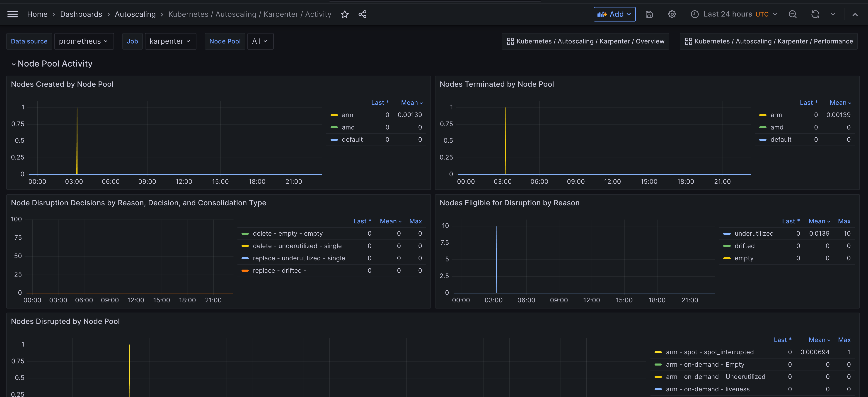The image size is (868, 397).
Task: Refresh the dashboard now
Action: pos(815,14)
